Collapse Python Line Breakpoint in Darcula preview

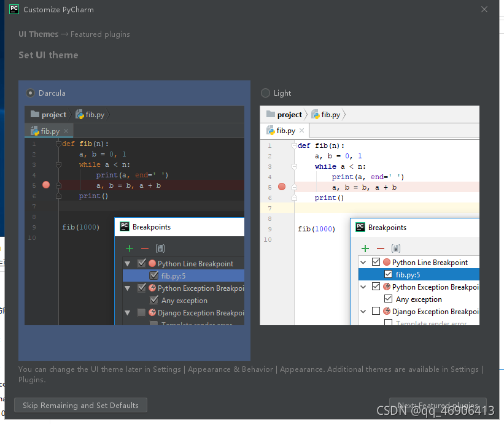(x=128, y=264)
